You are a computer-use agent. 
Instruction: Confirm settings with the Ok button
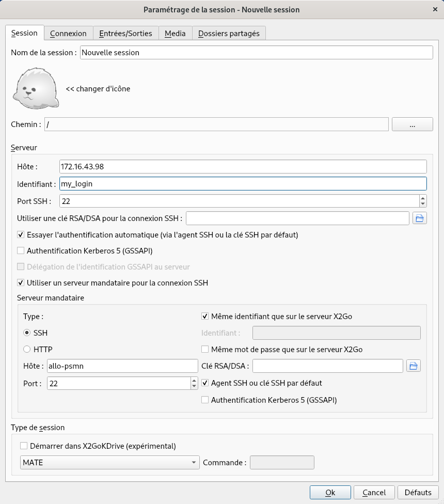(330, 493)
